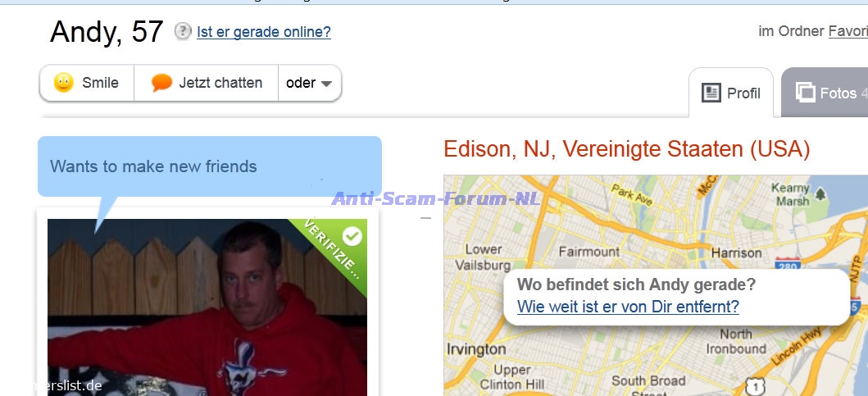
Task: Switch to the Fotos tab
Action: [825, 93]
